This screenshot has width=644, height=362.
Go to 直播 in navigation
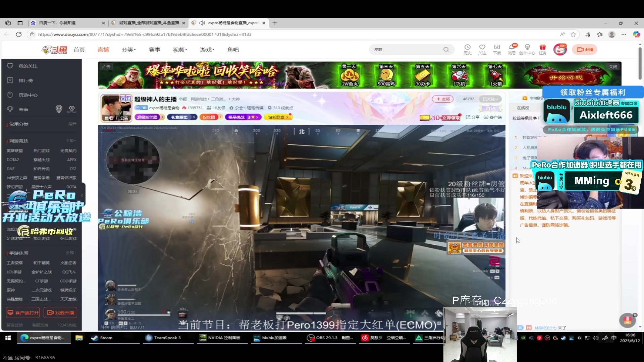pos(103,50)
